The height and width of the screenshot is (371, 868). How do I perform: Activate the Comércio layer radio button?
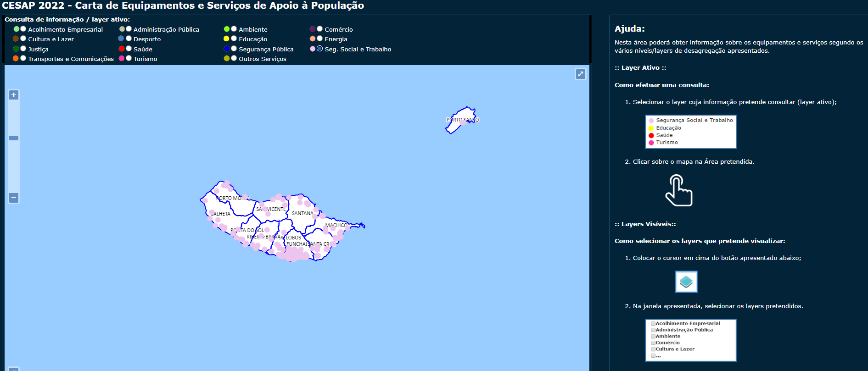[320, 29]
